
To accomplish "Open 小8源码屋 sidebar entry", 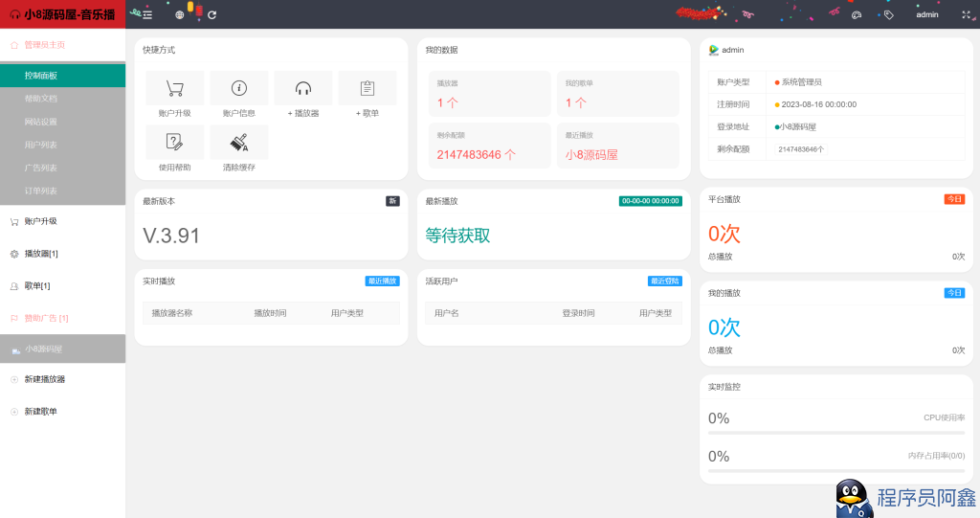I will pyautogui.click(x=62, y=349).
